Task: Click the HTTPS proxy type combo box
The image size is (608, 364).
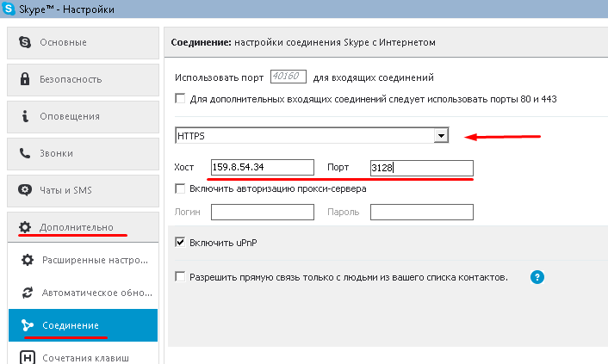Action: pos(312,135)
